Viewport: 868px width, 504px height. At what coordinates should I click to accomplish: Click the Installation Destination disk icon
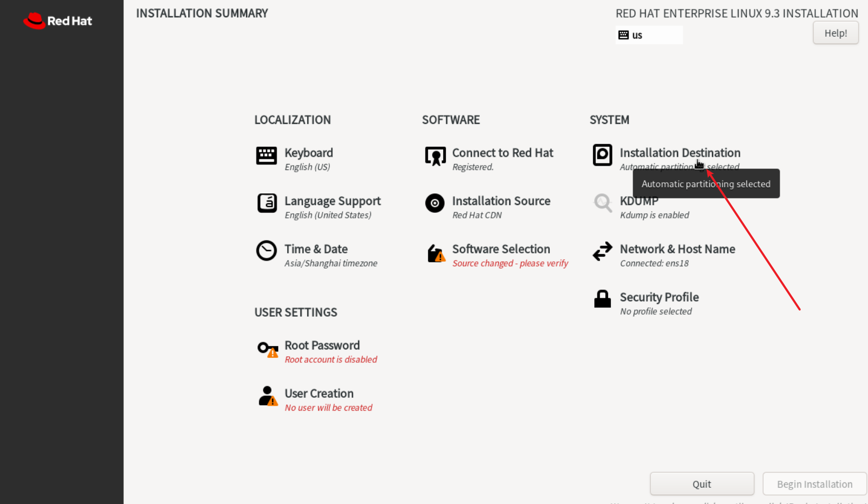(602, 155)
